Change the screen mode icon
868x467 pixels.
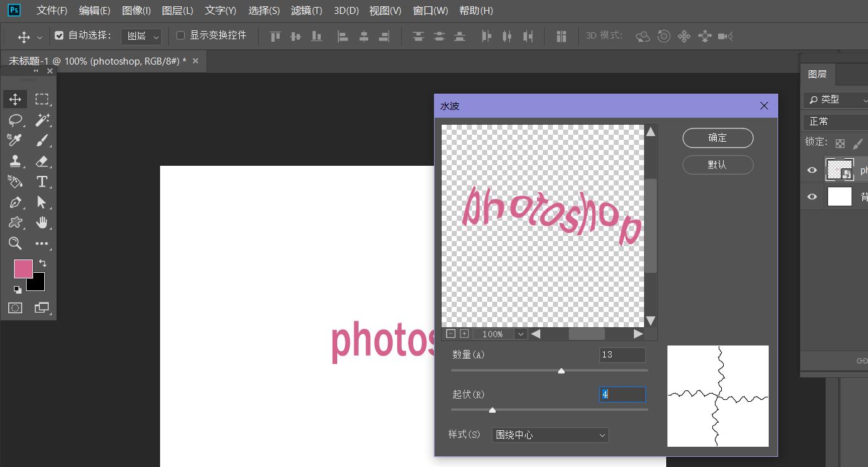click(42, 308)
